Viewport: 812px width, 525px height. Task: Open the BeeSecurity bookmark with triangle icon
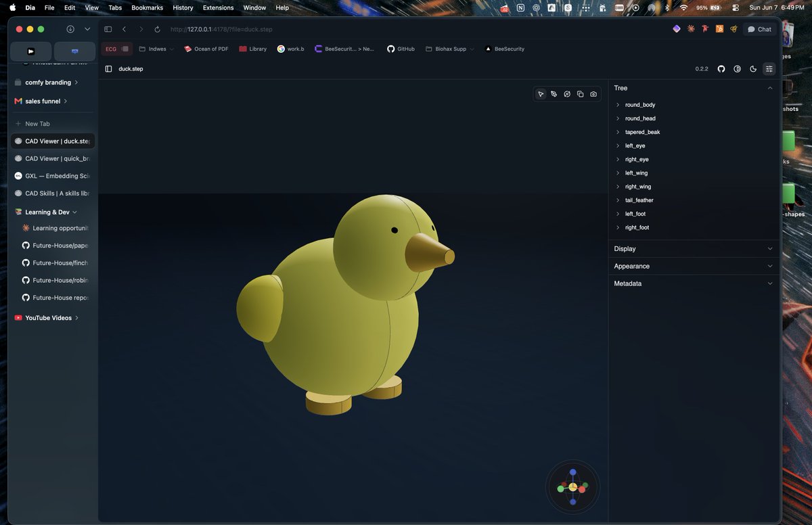click(504, 49)
